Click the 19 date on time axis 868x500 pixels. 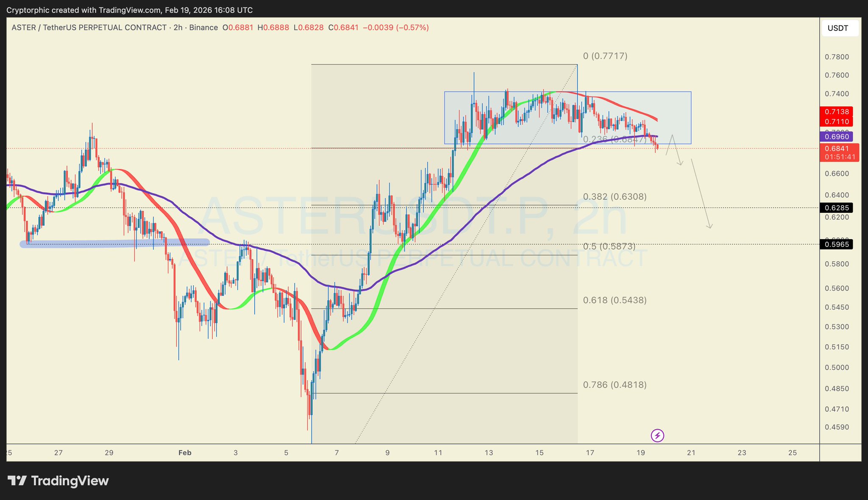pos(640,453)
